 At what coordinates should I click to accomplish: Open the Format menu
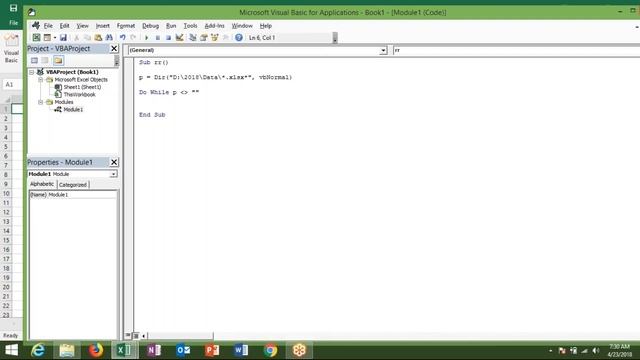pyautogui.click(x=126, y=26)
